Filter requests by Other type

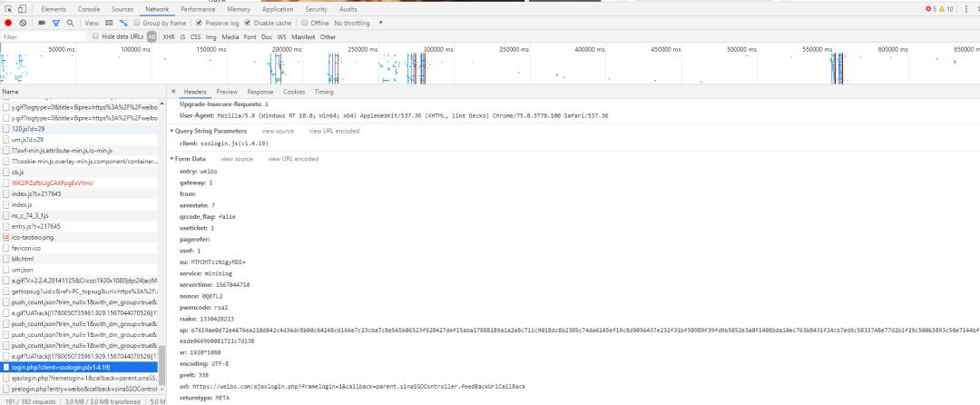click(328, 37)
